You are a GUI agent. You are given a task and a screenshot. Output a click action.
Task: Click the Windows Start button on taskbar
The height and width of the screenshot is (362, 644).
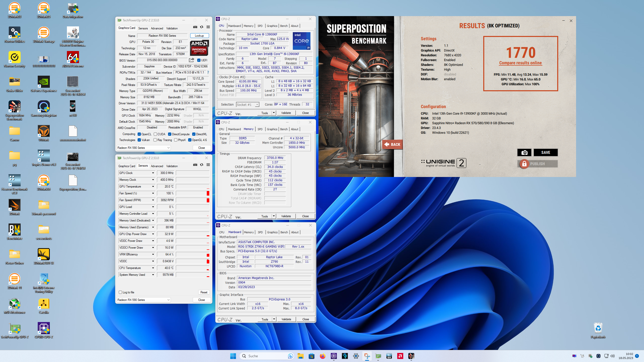pos(233,356)
